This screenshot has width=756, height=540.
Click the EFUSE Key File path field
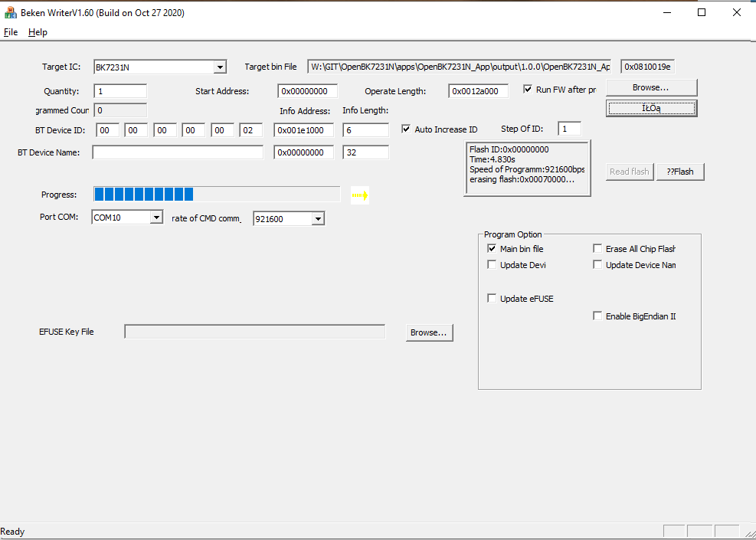coord(255,332)
